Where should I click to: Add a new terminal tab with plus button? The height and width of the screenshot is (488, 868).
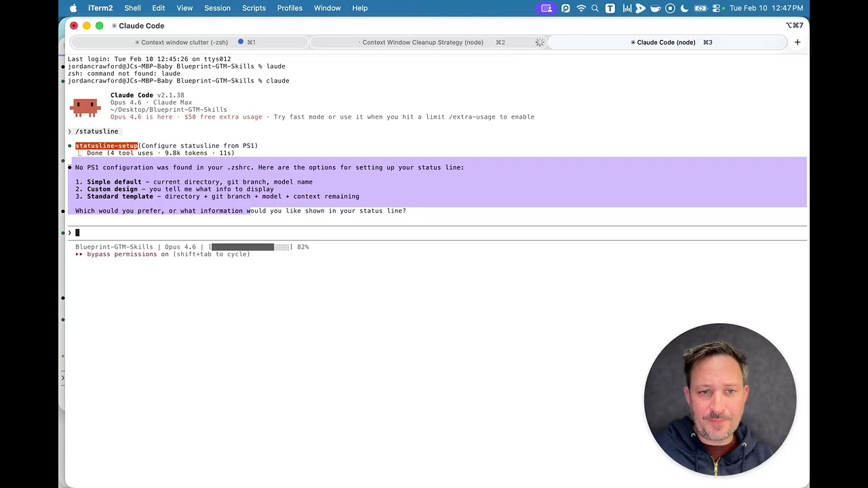797,42
